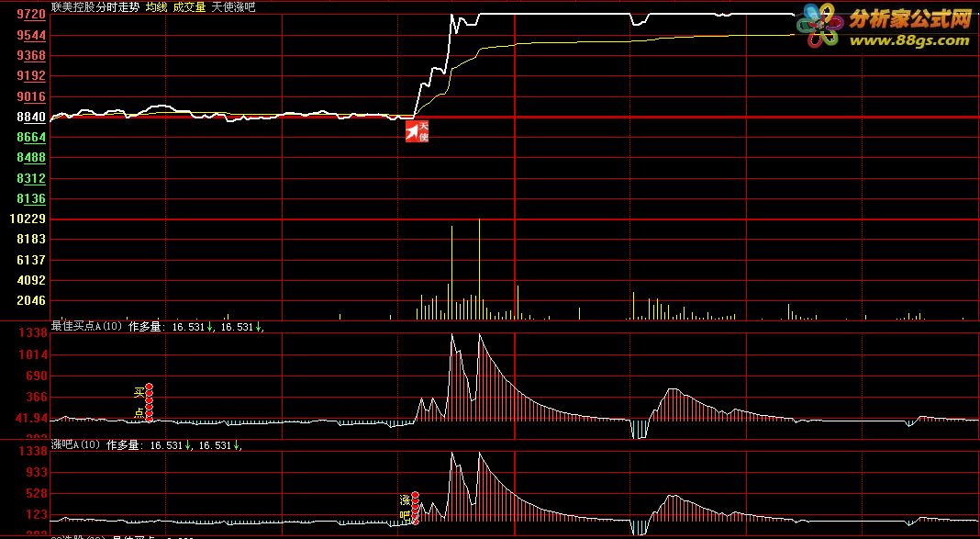
Task: Click 作多量 value in 涨吧A panel
Action: click(x=174, y=445)
